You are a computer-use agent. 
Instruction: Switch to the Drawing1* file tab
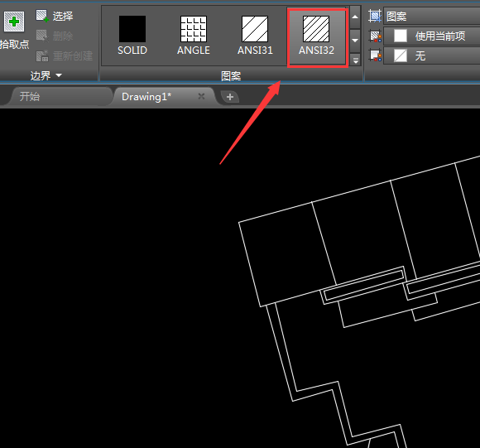[x=146, y=97]
